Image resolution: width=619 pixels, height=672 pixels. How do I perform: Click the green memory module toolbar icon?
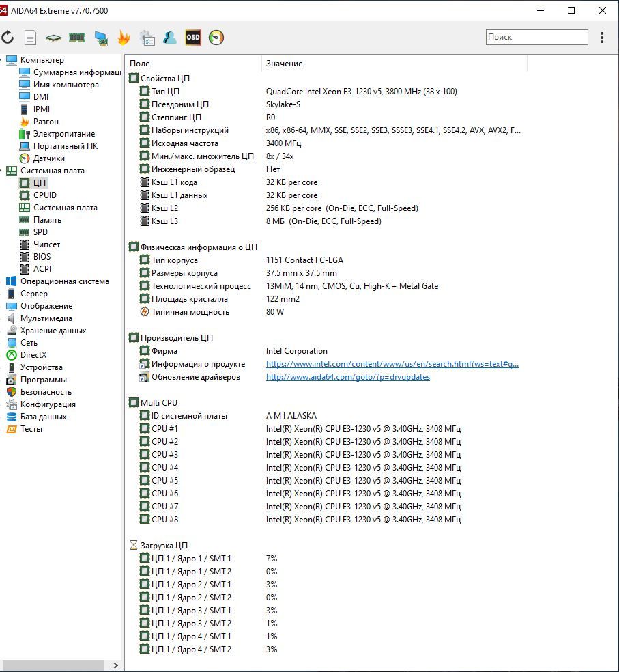pyautogui.click(x=76, y=38)
